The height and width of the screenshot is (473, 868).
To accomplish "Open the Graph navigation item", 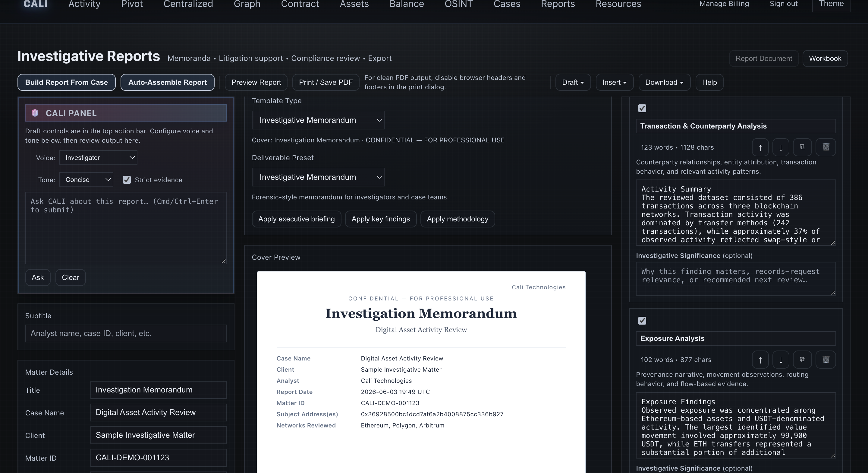I will [x=247, y=4].
